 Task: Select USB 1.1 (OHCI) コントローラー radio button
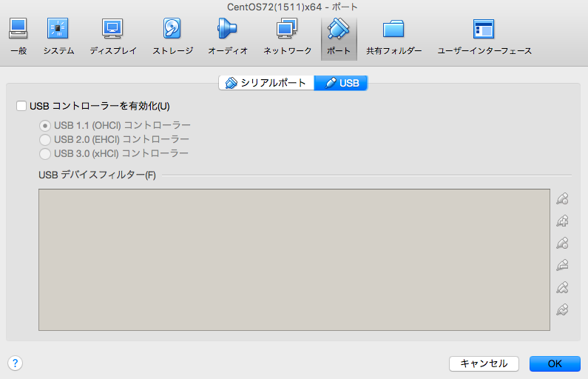pos(45,125)
